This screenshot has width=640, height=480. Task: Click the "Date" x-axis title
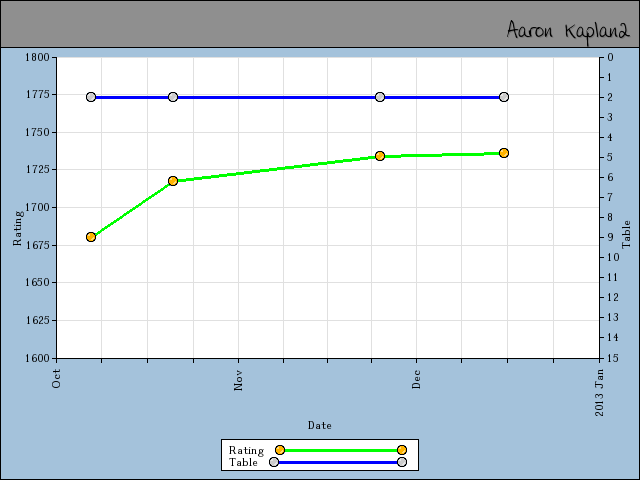(320, 425)
